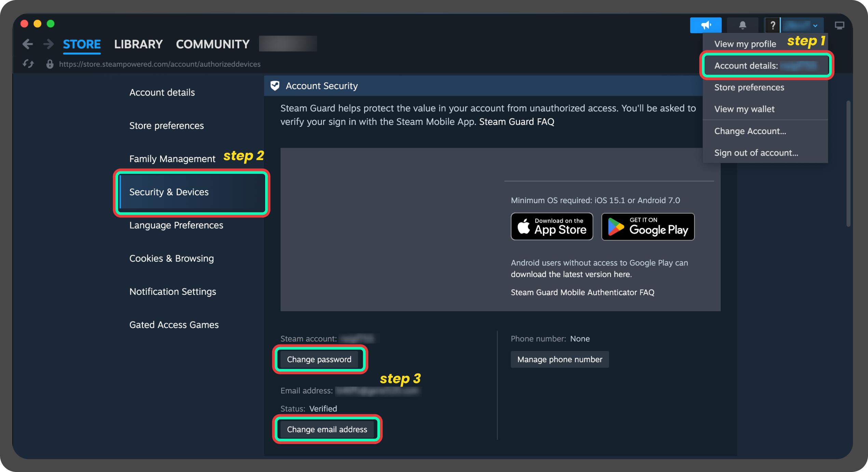Select Account details in dropdown menu
The height and width of the screenshot is (472, 868).
pos(765,66)
